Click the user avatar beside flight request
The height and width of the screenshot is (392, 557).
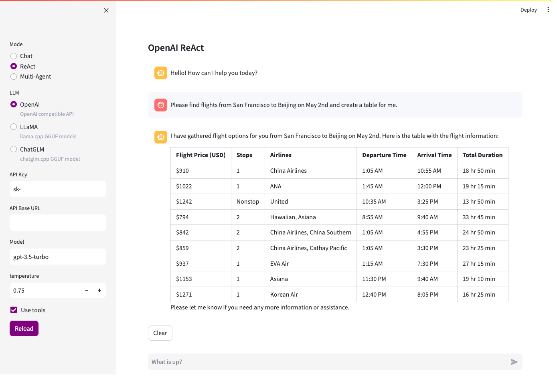[161, 105]
